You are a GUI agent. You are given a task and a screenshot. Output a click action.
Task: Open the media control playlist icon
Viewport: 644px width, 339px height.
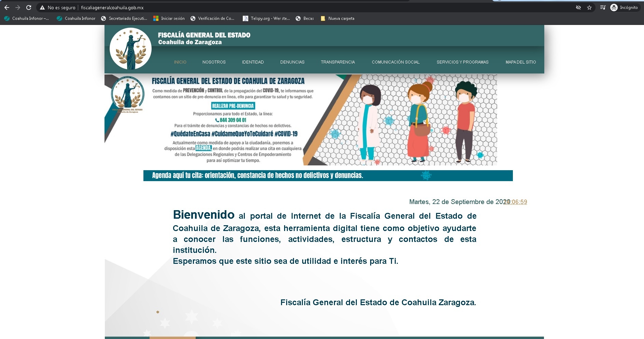603,8
